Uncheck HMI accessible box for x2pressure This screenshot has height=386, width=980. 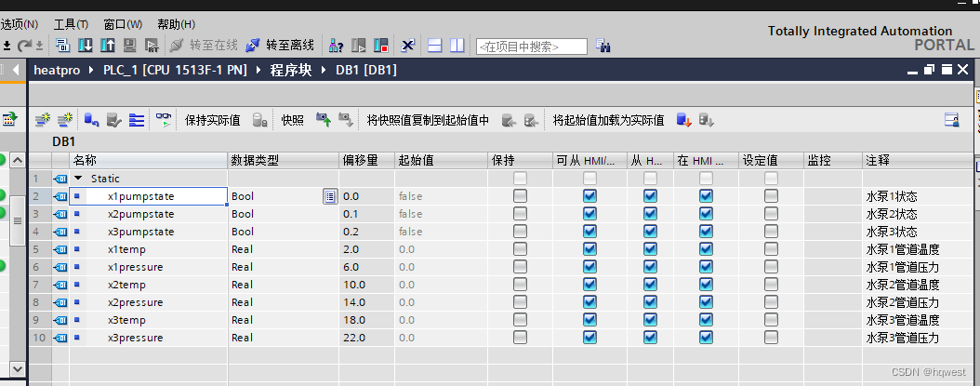click(x=589, y=302)
